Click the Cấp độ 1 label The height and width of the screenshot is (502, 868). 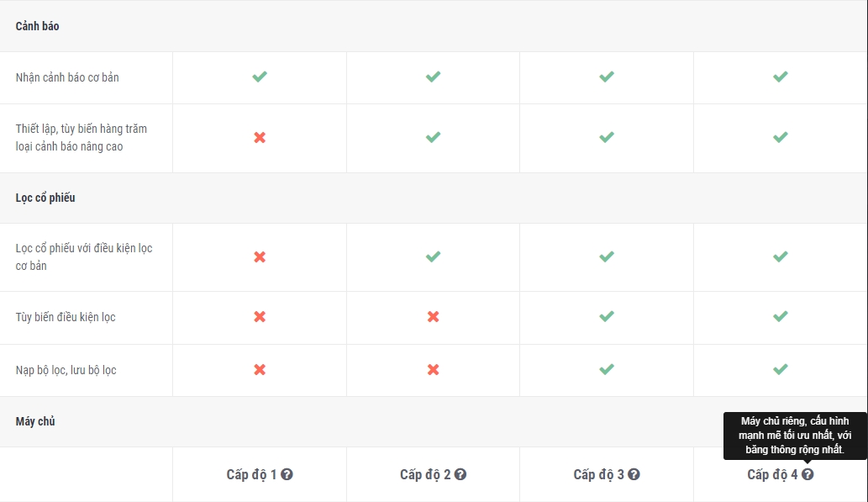pyautogui.click(x=251, y=474)
